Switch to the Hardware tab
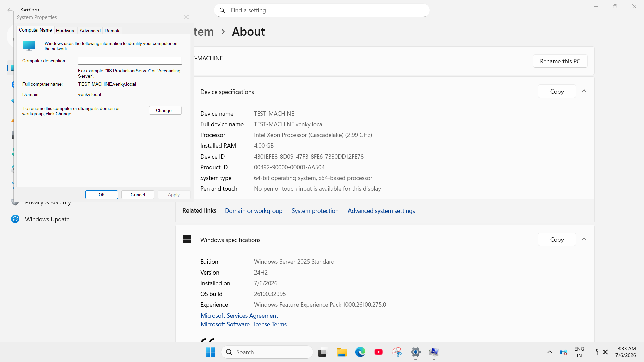Viewport: 644px width, 362px height. [66, 31]
